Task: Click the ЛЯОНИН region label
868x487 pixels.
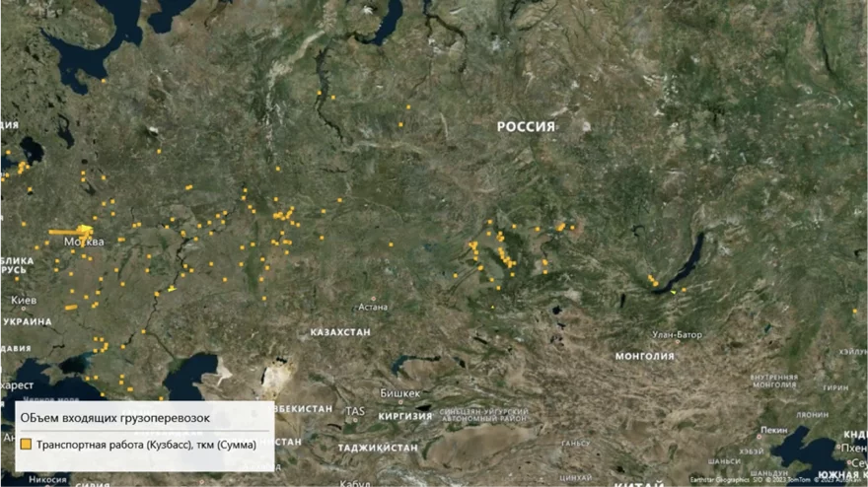Action: point(813,414)
